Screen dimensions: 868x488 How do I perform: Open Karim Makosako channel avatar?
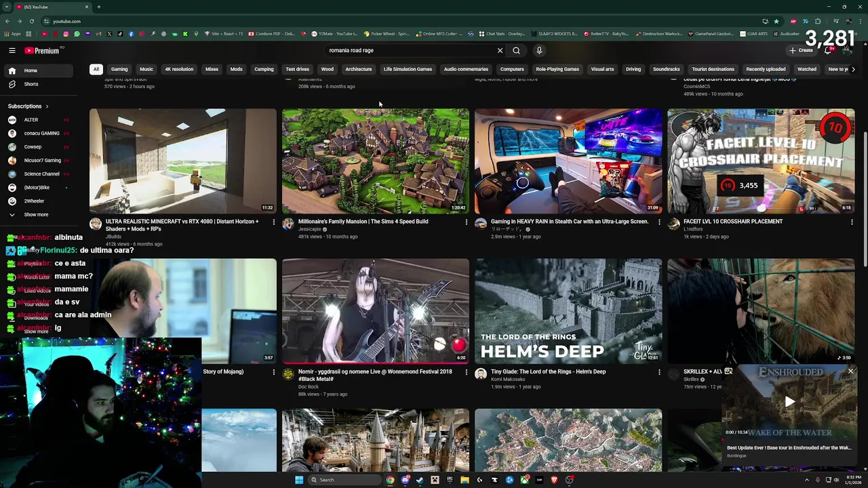point(481,373)
